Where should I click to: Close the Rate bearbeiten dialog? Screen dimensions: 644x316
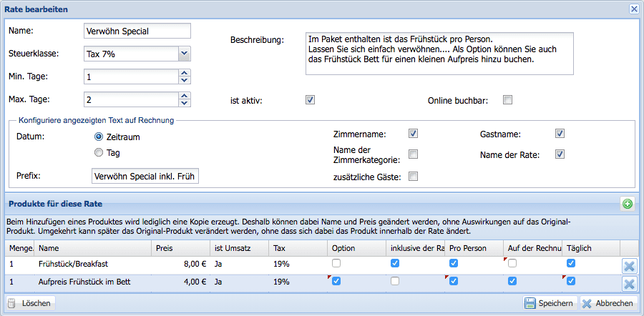[633, 9]
